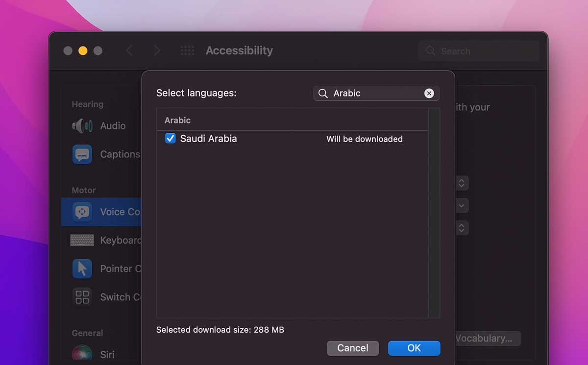The height and width of the screenshot is (365, 588).
Task: Cancel the language download dialog
Action: [353, 348]
